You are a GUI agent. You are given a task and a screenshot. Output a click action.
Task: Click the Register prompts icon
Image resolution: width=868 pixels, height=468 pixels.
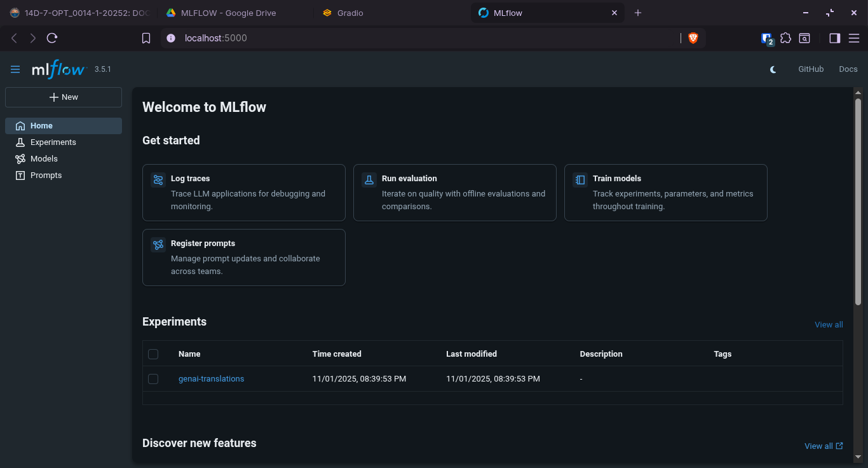pyautogui.click(x=158, y=245)
